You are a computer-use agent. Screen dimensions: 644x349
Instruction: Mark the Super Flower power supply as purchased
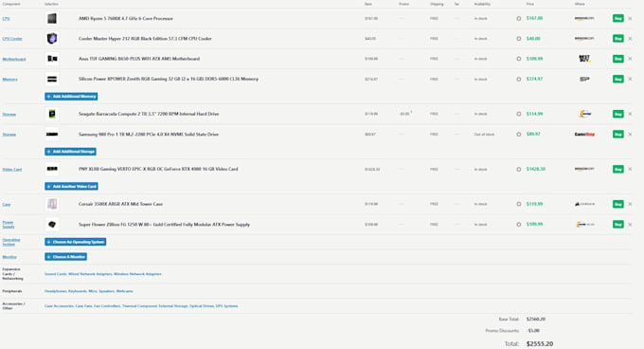(x=519, y=225)
